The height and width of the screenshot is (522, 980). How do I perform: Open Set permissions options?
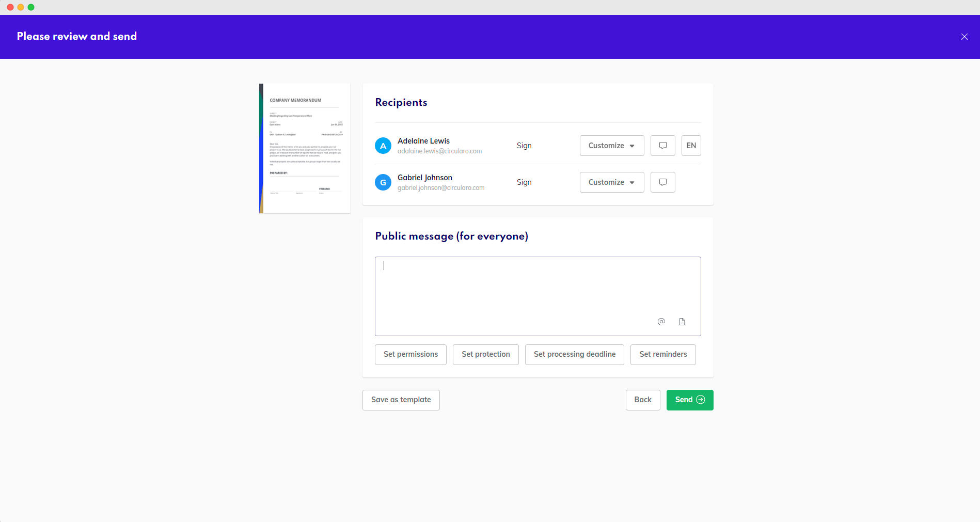click(410, 354)
